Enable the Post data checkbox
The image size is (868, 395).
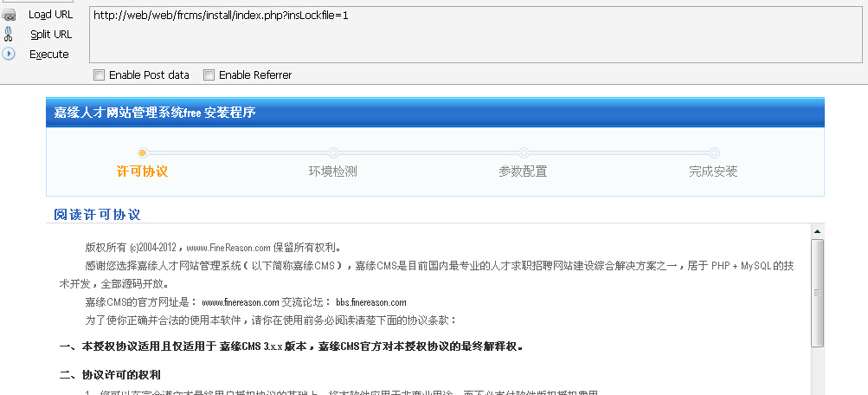pyautogui.click(x=100, y=75)
